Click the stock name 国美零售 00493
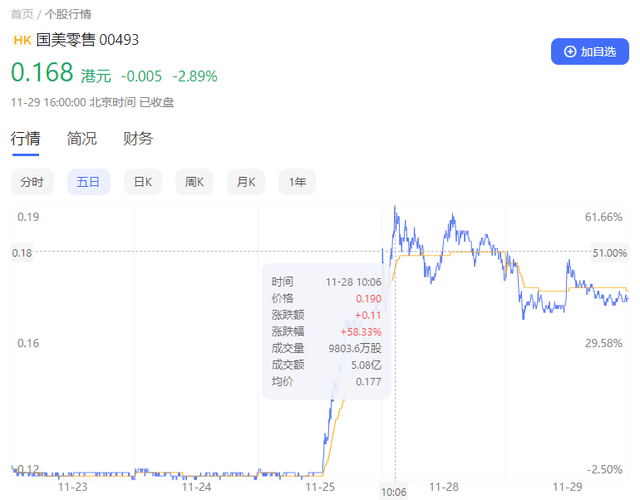This screenshot has width=640, height=500. pos(87,40)
